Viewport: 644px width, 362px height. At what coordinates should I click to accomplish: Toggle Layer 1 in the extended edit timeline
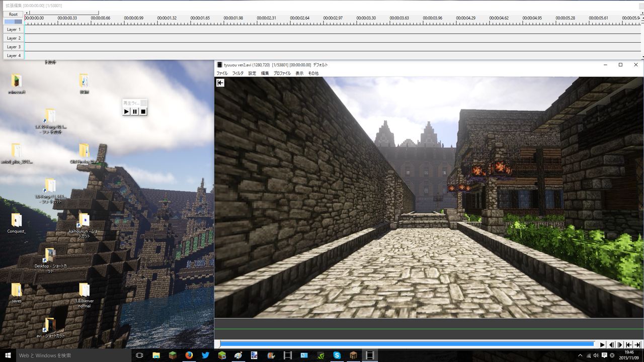click(13, 29)
